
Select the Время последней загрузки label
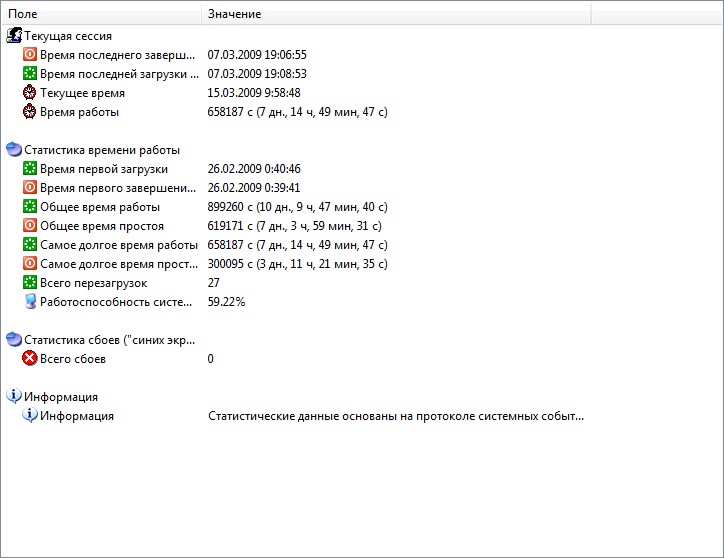pos(119,74)
